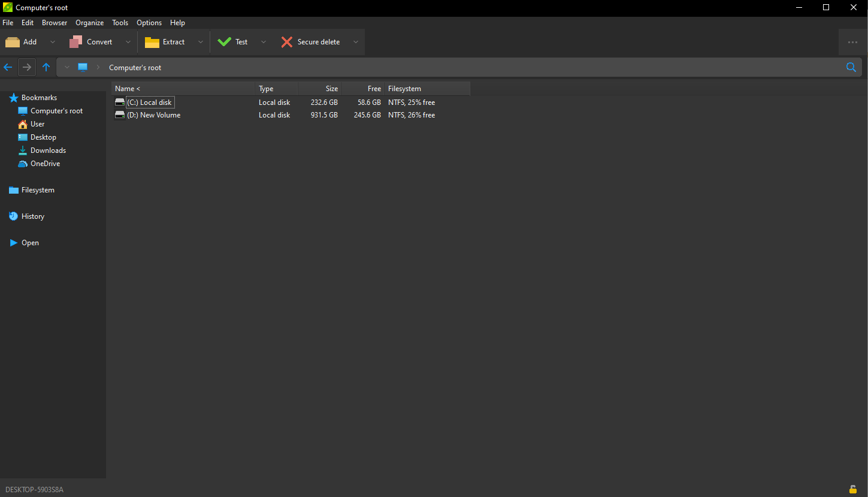Sort by the Type column header
Viewport: 868px width, 497px height.
277,89
